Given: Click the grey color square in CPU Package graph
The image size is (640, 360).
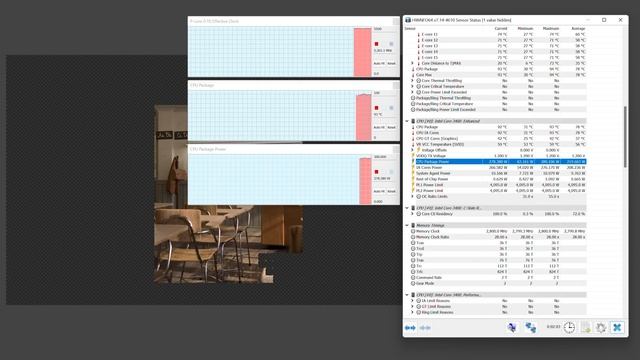Looking at the screenshot, I should [x=391, y=108].
